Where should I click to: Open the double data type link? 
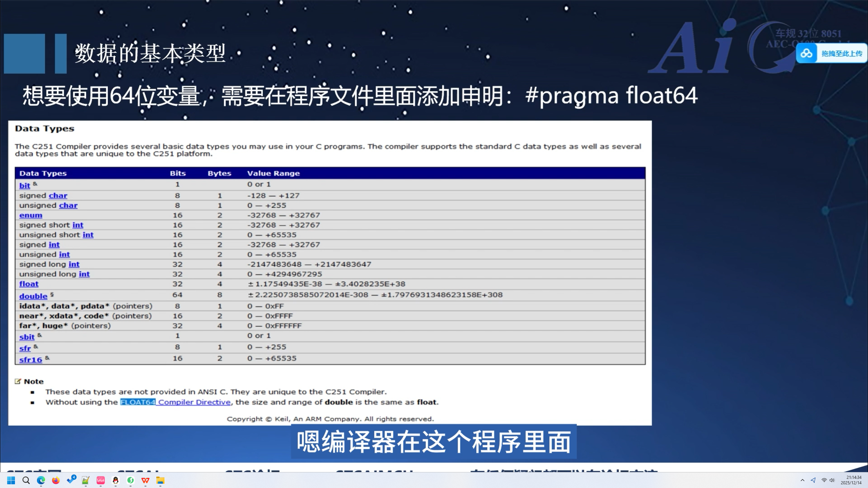point(33,296)
